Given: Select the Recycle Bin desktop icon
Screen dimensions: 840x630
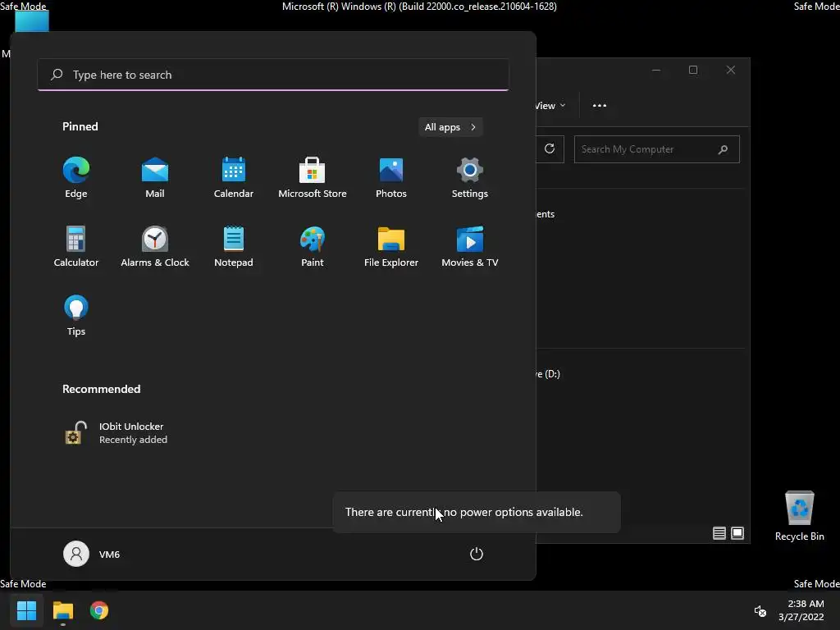Looking at the screenshot, I should coord(799,516).
